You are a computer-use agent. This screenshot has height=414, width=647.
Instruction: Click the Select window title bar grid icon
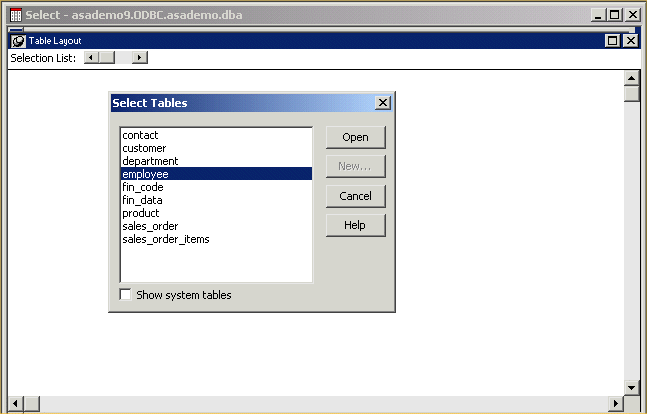coord(16,15)
